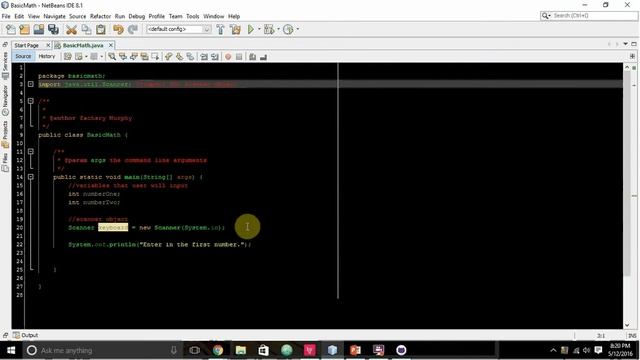Viewport: 640px width, 360px height.
Task: Open the Services side panel
Action: pos(5,65)
